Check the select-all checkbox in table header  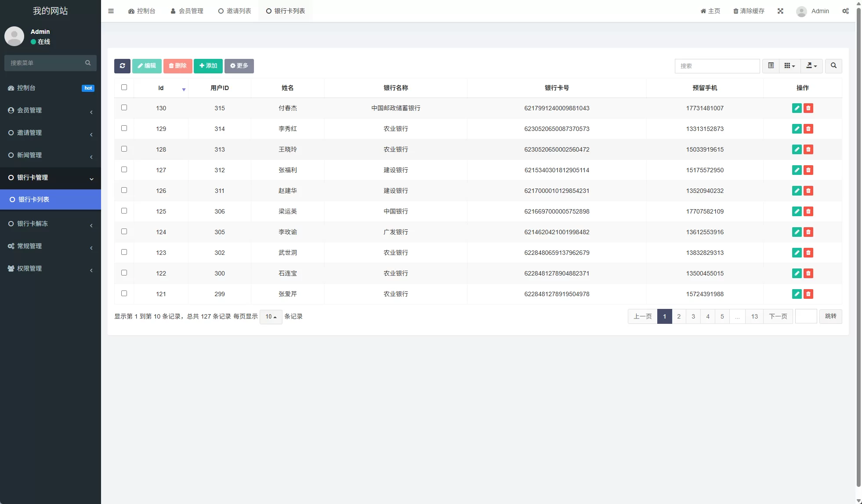click(x=124, y=87)
